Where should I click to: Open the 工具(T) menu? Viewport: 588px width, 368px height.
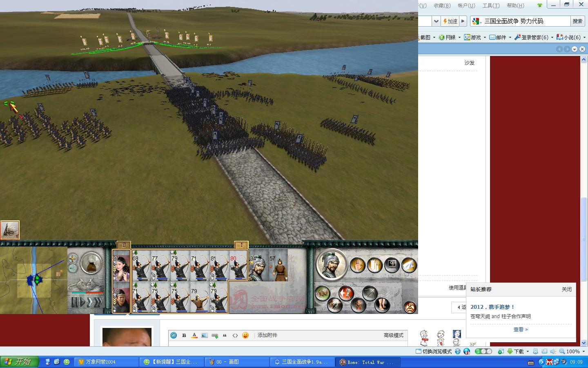491,5
